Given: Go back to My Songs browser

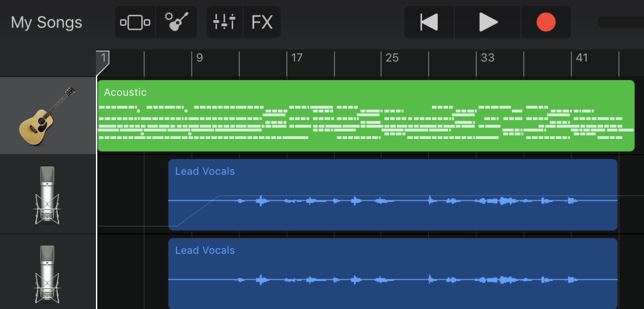Looking at the screenshot, I should tap(46, 22).
